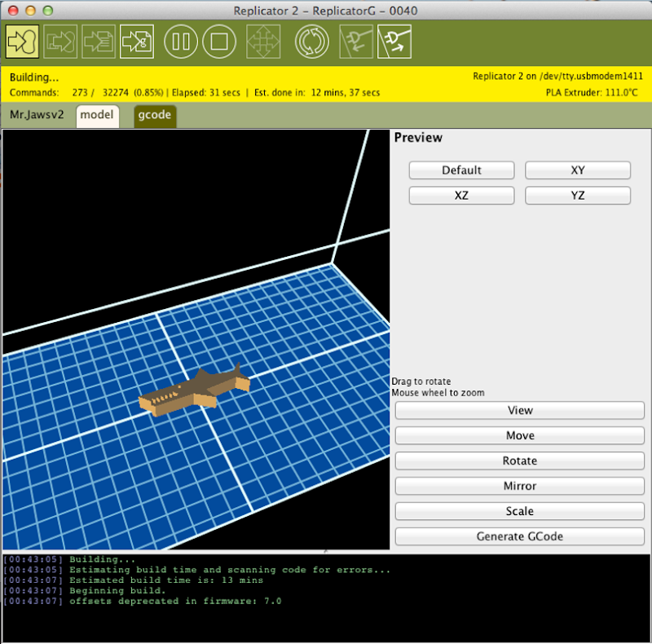
Task: Open the Rotate tool panel
Action: pyautogui.click(x=520, y=461)
